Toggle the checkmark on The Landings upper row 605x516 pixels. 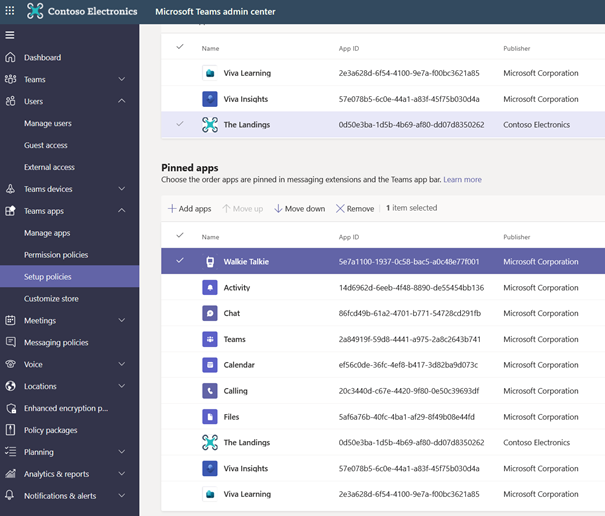[180, 124]
